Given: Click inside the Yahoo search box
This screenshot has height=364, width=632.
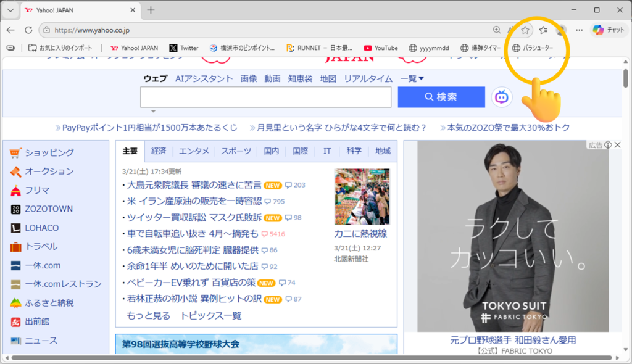Looking at the screenshot, I should tap(265, 97).
